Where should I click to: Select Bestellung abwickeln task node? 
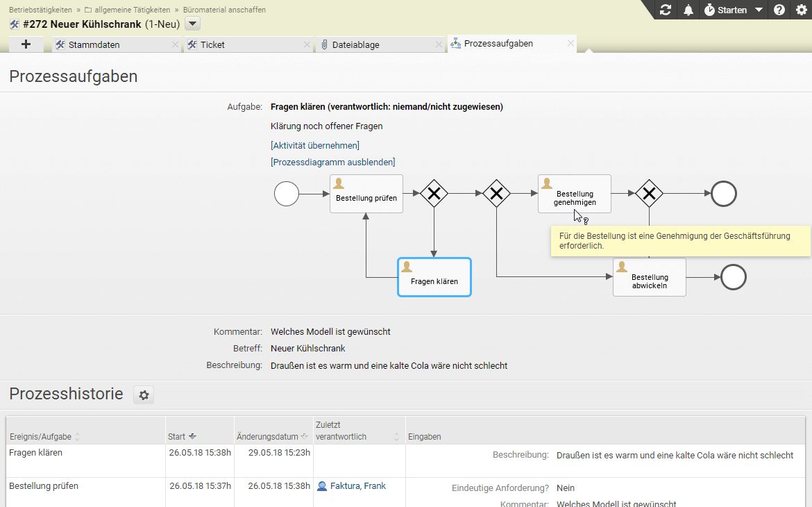pos(650,277)
